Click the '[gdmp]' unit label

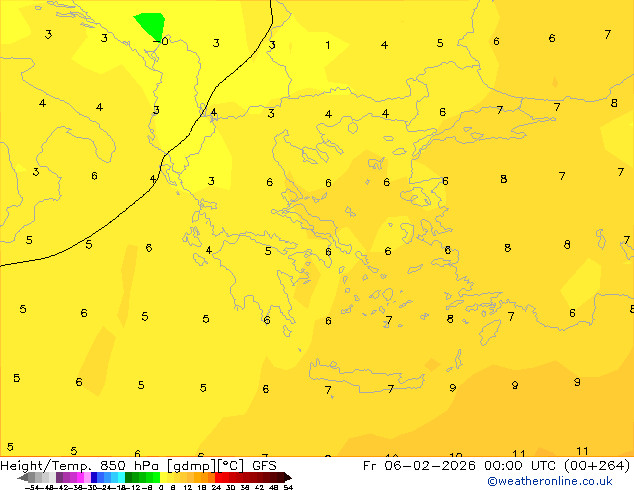click(192, 466)
